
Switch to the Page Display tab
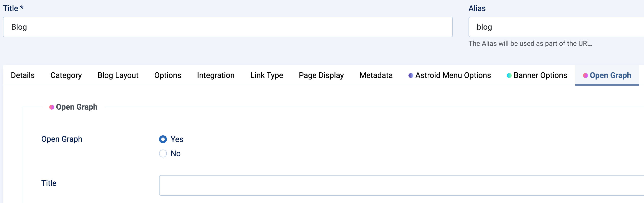[x=321, y=75]
